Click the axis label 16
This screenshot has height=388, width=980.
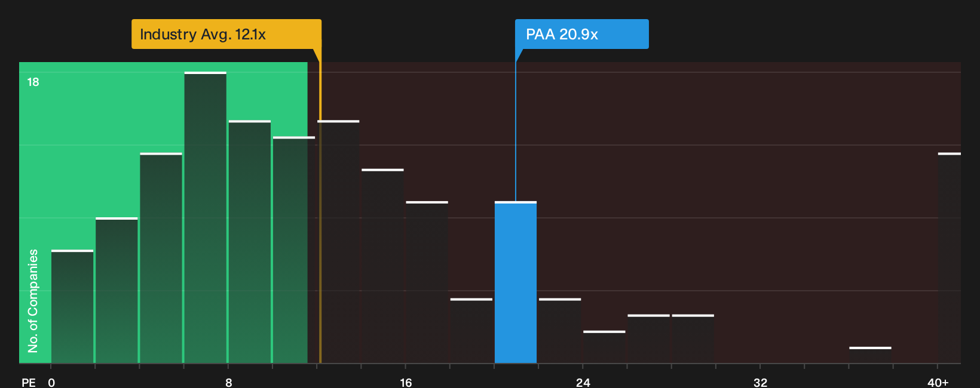click(x=406, y=382)
